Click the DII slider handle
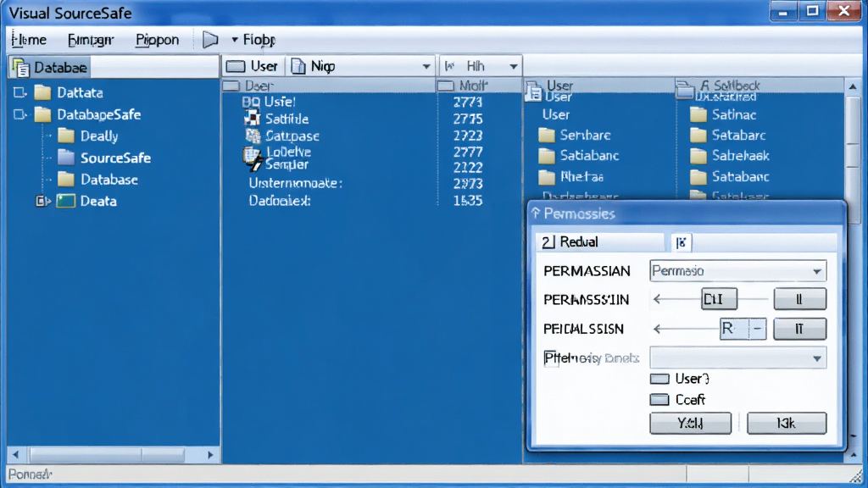The height and width of the screenshot is (488, 868). pos(719,299)
